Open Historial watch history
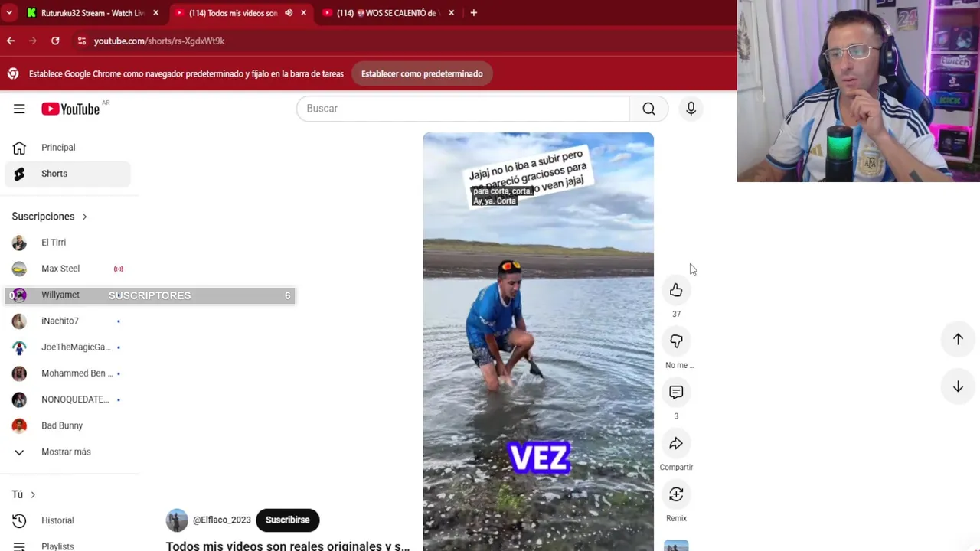This screenshot has height=551, width=980. click(67, 520)
